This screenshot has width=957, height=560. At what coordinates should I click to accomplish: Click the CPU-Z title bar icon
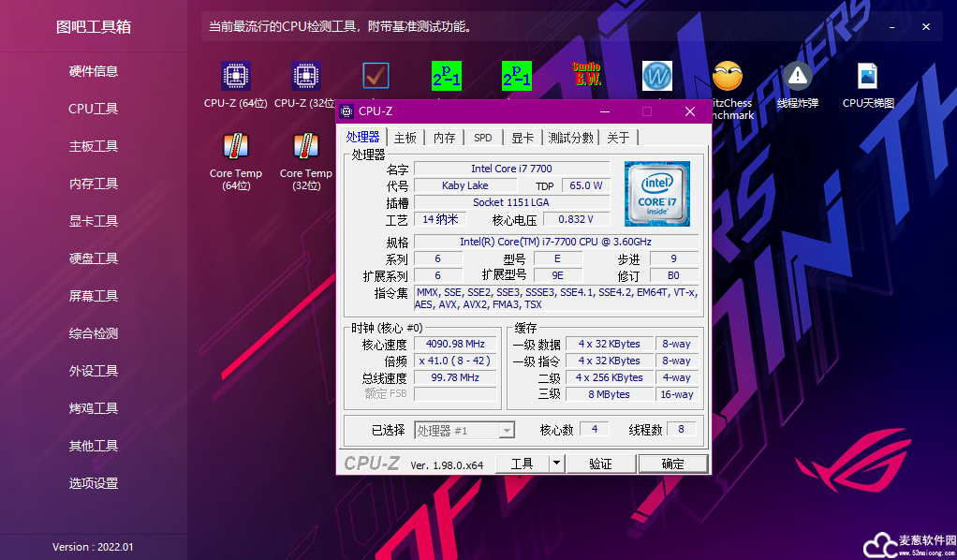tap(346, 111)
